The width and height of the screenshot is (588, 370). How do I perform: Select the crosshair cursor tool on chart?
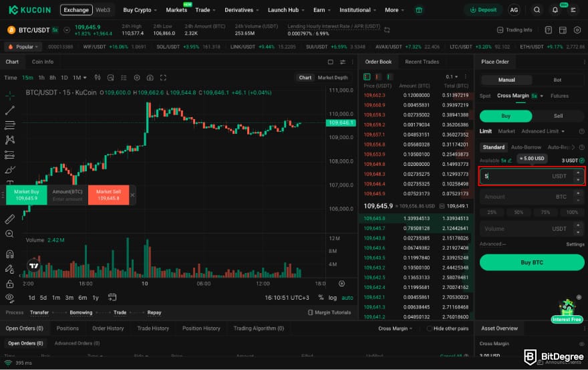[x=10, y=96]
